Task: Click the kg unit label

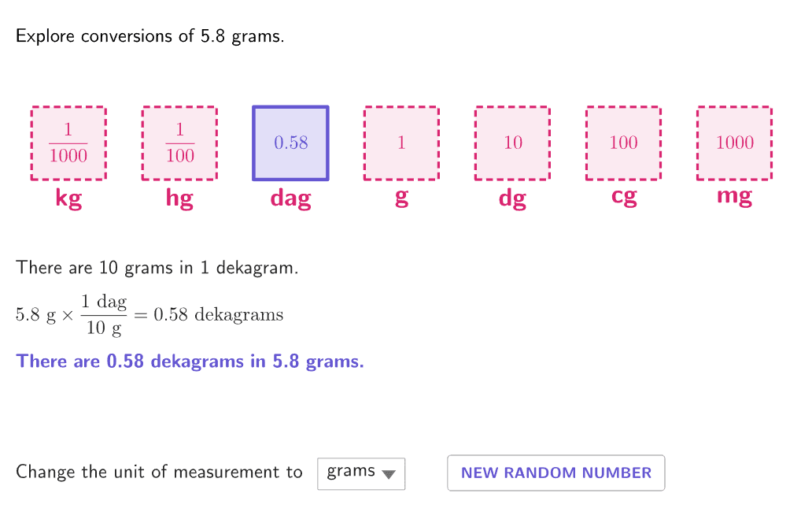Action: (x=68, y=197)
